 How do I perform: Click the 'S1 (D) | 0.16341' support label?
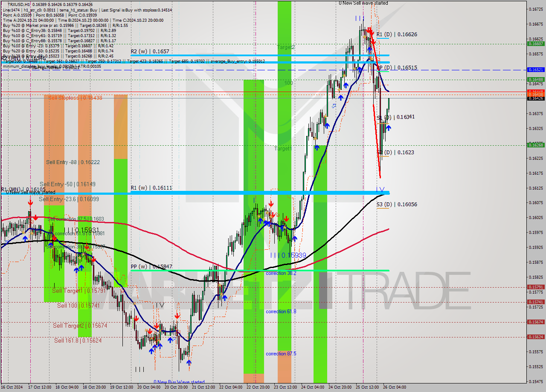pos(395,117)
